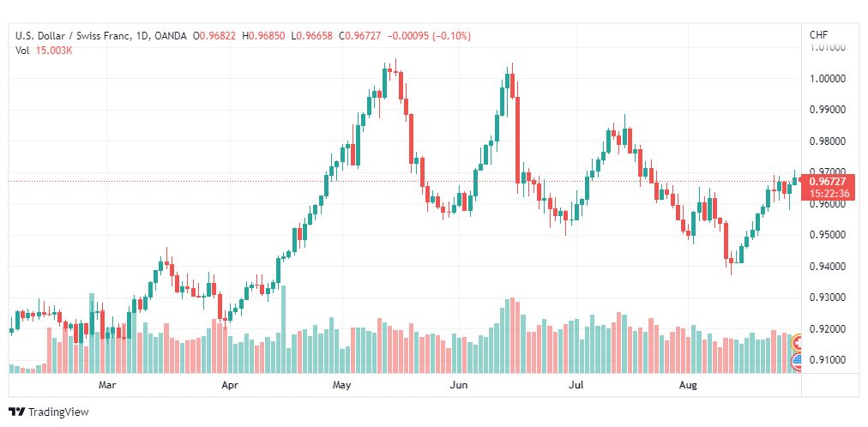The width and height of the screenshot is (868, 427).
Task: Click the 0.94000 price axis label
Action: [x=827, y=267]
